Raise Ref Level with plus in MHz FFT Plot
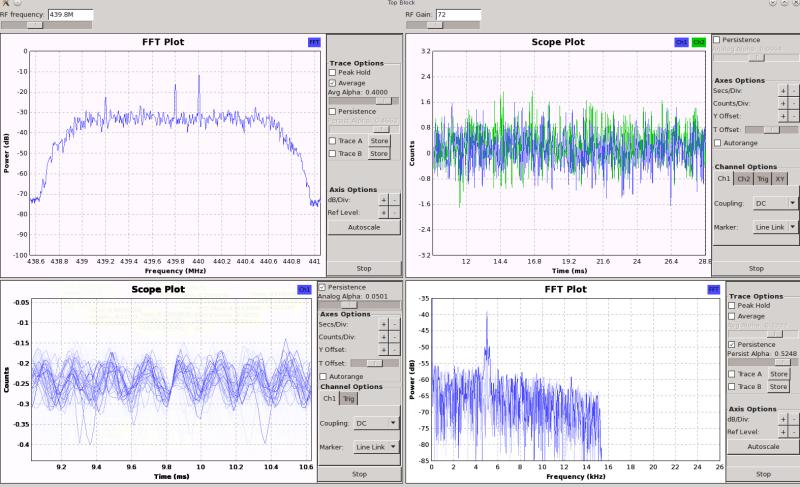Image resolution: width=800 pixels, height=487 pixels. [x=384, y=213]
